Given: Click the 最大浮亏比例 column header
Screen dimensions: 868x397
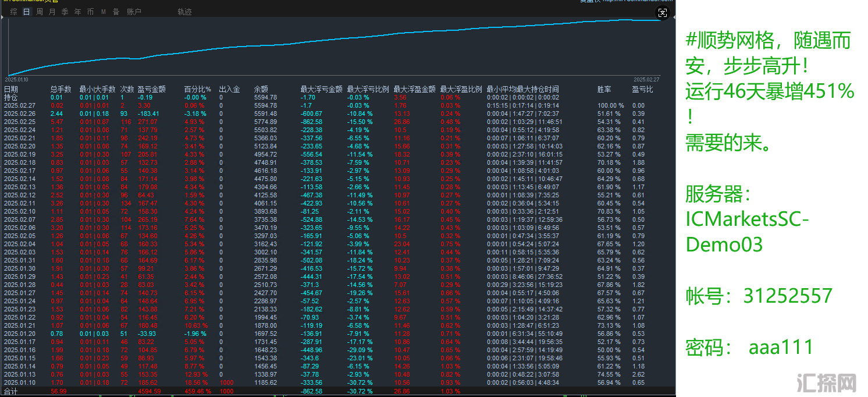Looking at the screenshot, I should (368, 90).
